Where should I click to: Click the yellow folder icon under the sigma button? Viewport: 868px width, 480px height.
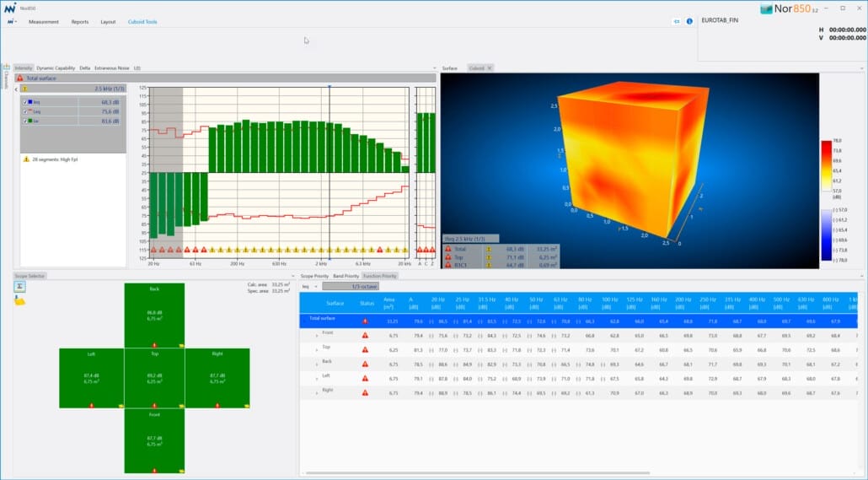coord(19,300)
